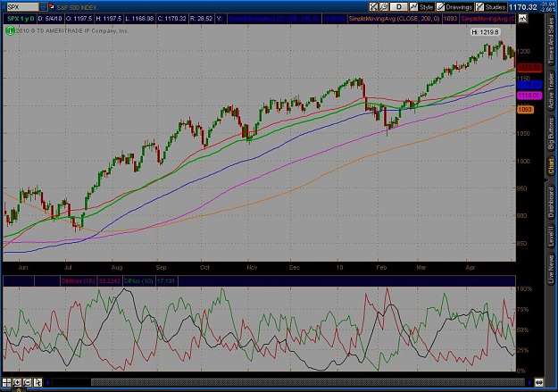The height and width of the screenshot is (392, 558).
Task: Switch to the Dashboard side tab
Action: coord(551,202)
